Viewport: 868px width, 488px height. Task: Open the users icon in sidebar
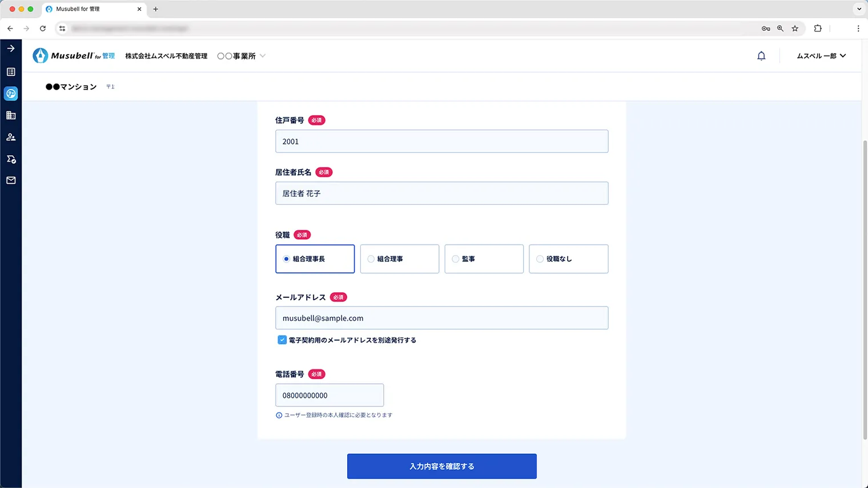click(x=11, y=137)
